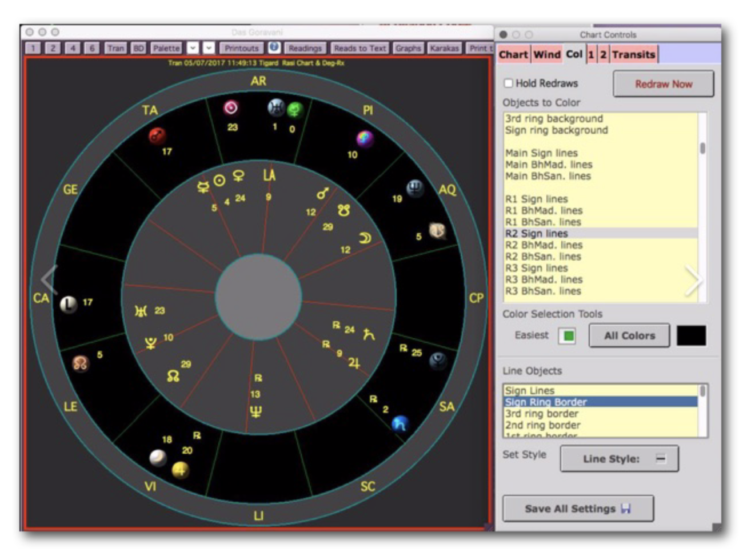The width and height of the screenshot is (751, 560).
Task: Choose 'Main Sign lines' in Objects to Color
Action: 541,153
